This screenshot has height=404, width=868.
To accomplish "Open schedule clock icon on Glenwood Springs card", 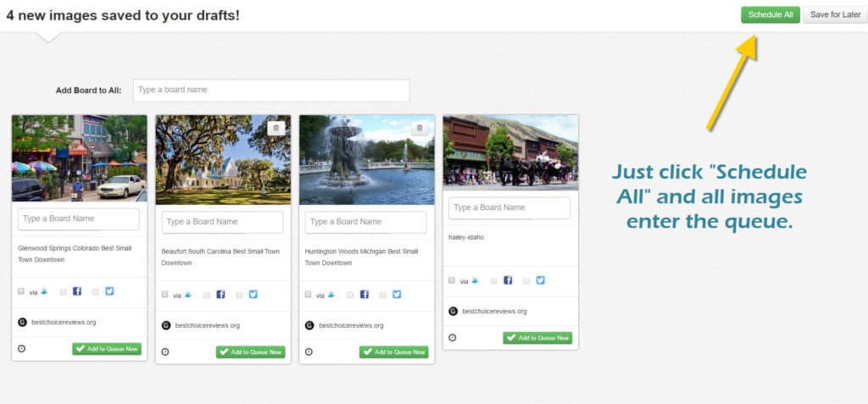I will click(21, 349).
